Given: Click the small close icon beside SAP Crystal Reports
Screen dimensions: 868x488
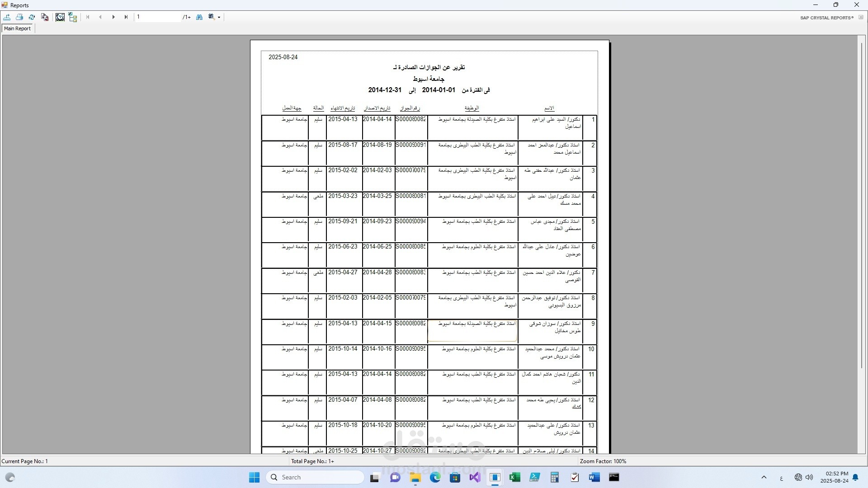Looking at the screenshot, I should (861, 18).
